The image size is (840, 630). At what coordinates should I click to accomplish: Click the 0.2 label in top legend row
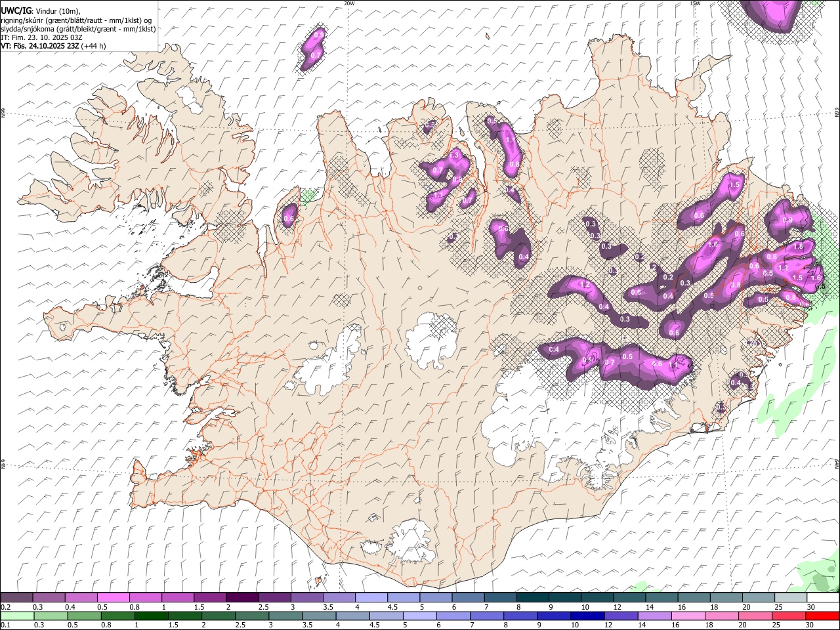pyautogui.click(x=6, y=607)
